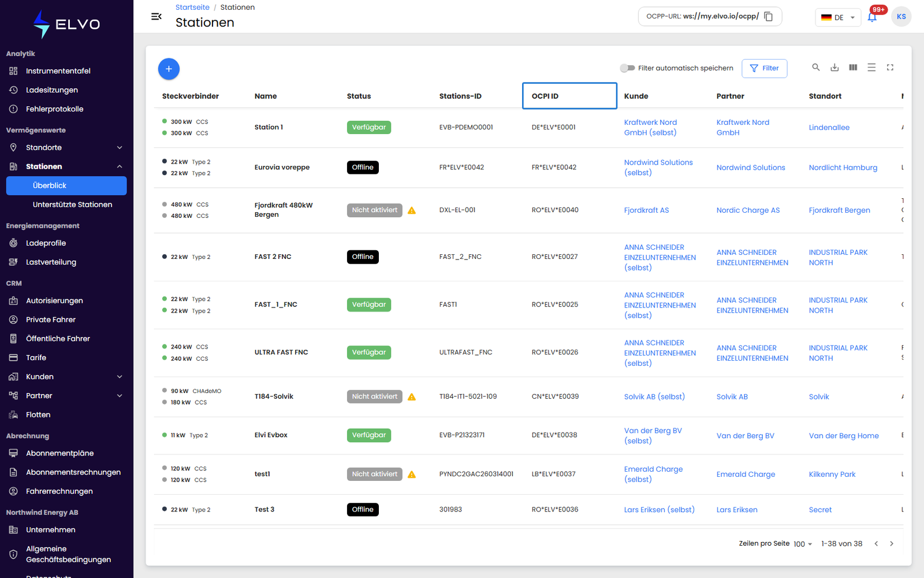Open the Lindenallee location link

click(x=829, y=128)
